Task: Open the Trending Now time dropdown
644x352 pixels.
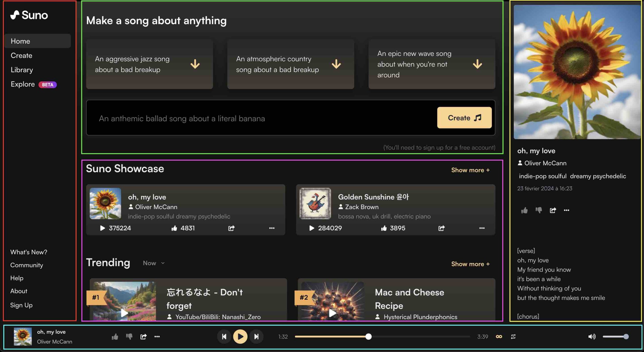Action: [x=154, y=263]
